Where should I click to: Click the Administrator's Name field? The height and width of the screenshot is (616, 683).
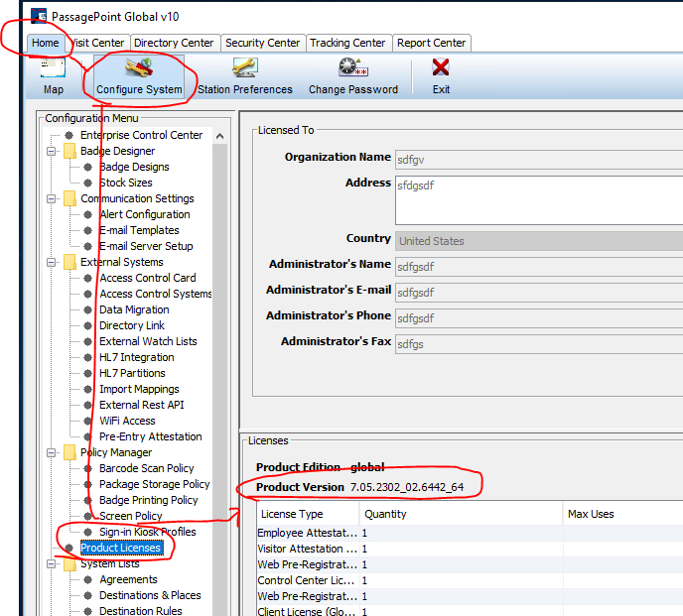click(539, 267)
